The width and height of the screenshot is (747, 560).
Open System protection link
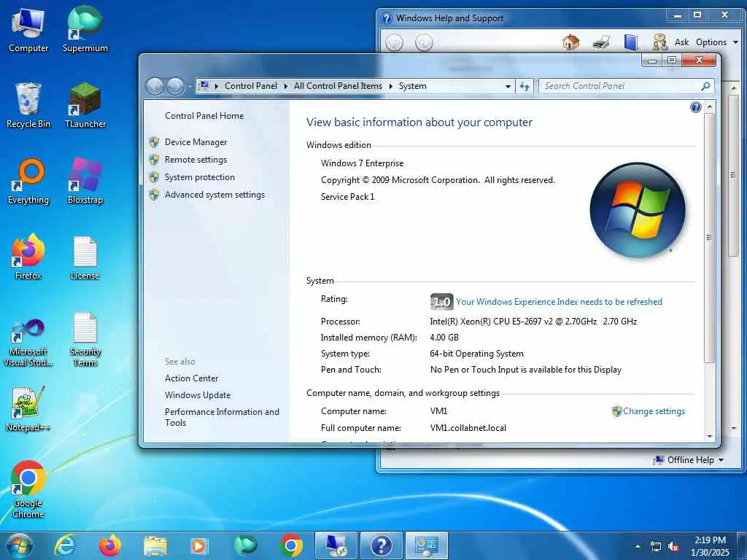200,177
